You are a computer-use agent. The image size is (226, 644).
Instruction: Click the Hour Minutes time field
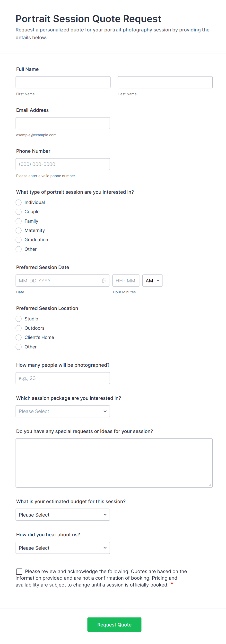pyautogui.click(x=126, y=280)
